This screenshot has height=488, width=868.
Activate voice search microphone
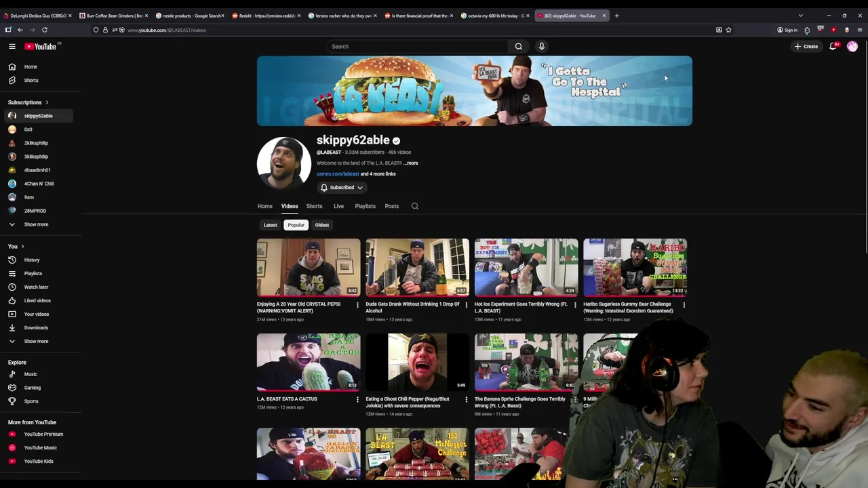click(542, 46)
